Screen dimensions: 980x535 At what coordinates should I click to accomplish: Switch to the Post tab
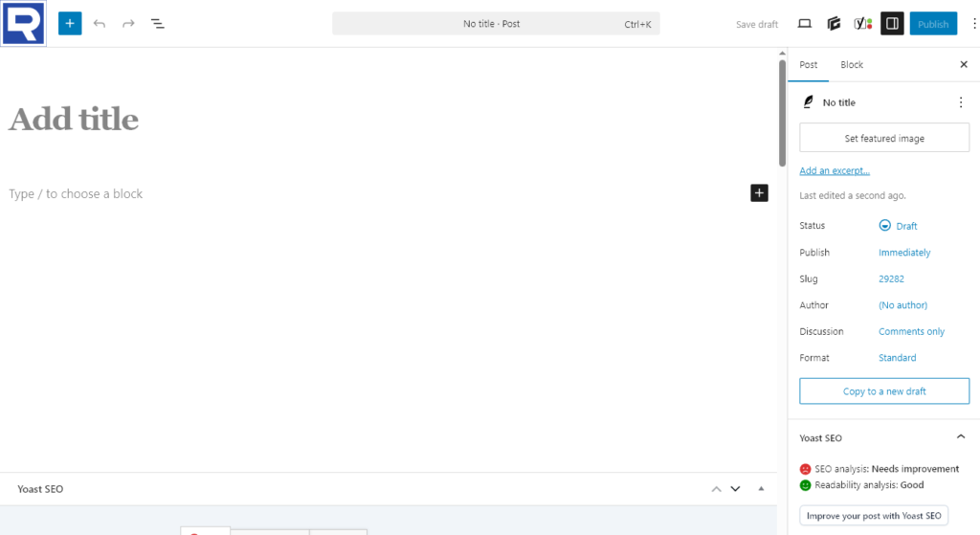[x=808, y=65]
